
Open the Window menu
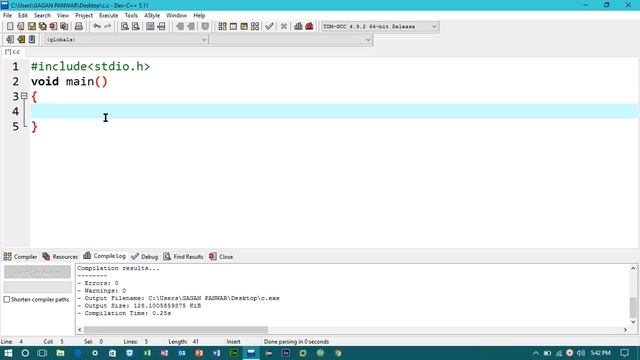(x=176, y=16)
